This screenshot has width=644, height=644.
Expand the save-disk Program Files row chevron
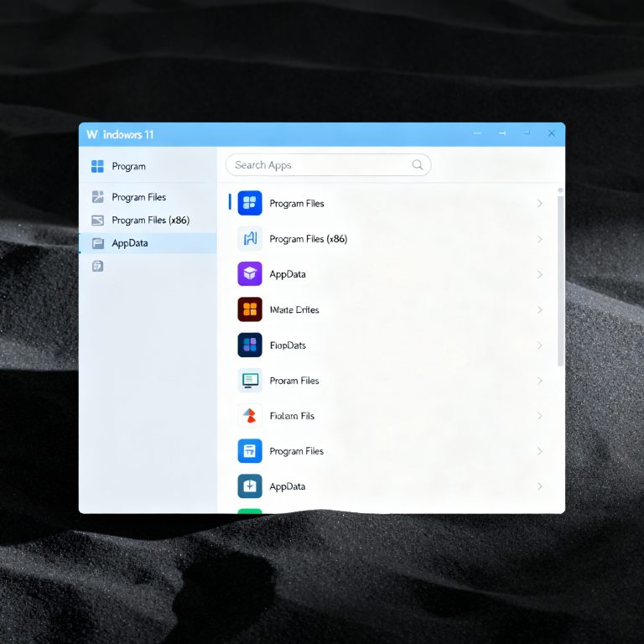[x=540, y=451]
